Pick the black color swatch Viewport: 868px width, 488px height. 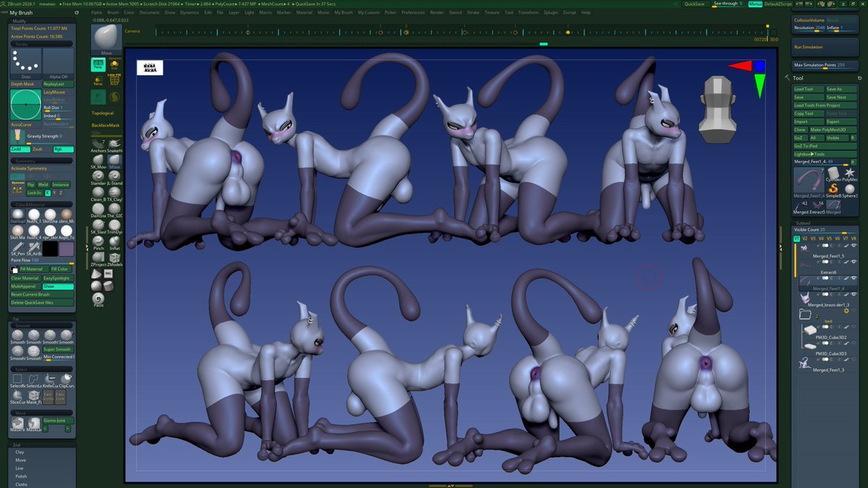coord(50,249)
